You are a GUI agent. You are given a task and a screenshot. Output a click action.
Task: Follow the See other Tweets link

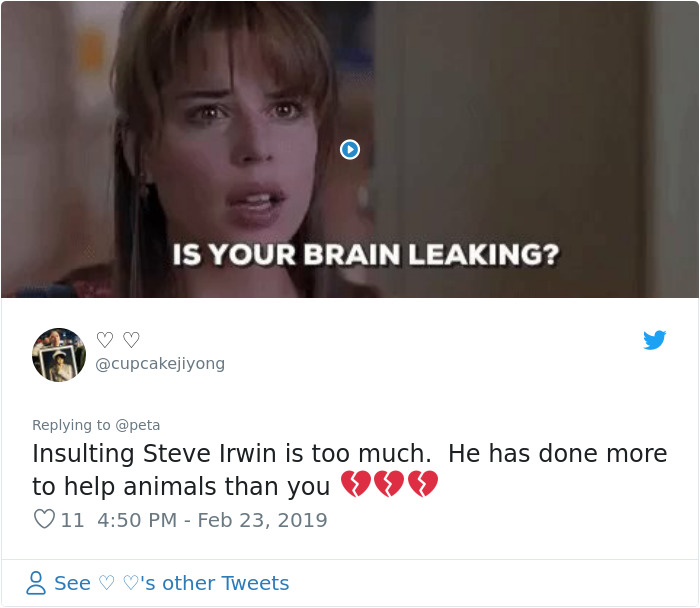click(x=171, y=583)
